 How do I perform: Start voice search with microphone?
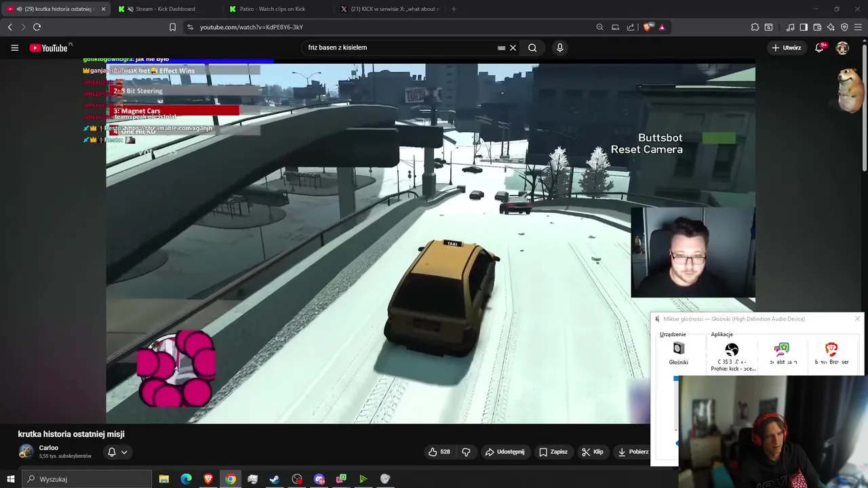[559, 47]
